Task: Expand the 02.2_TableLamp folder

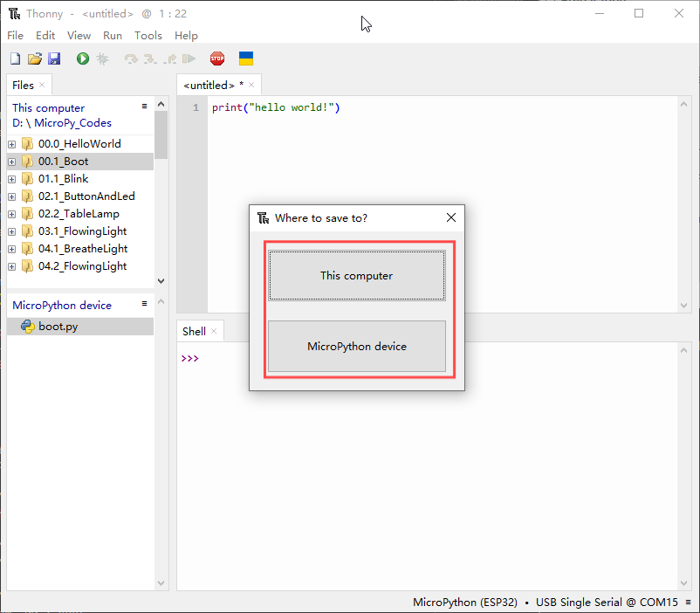Action: 12,214
